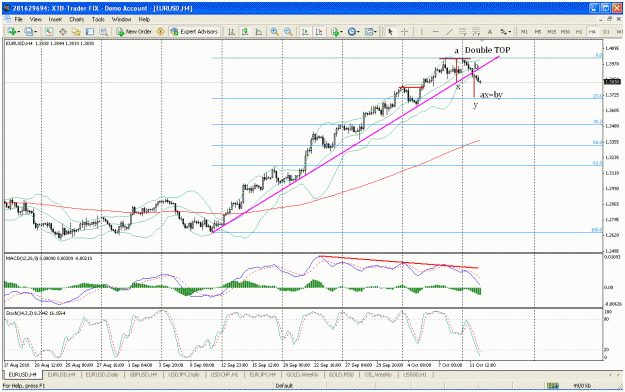This screenshot has height=392, width=625.
Task: Open a new chart window
Action: pyautogui.click(x=11, y=32)
